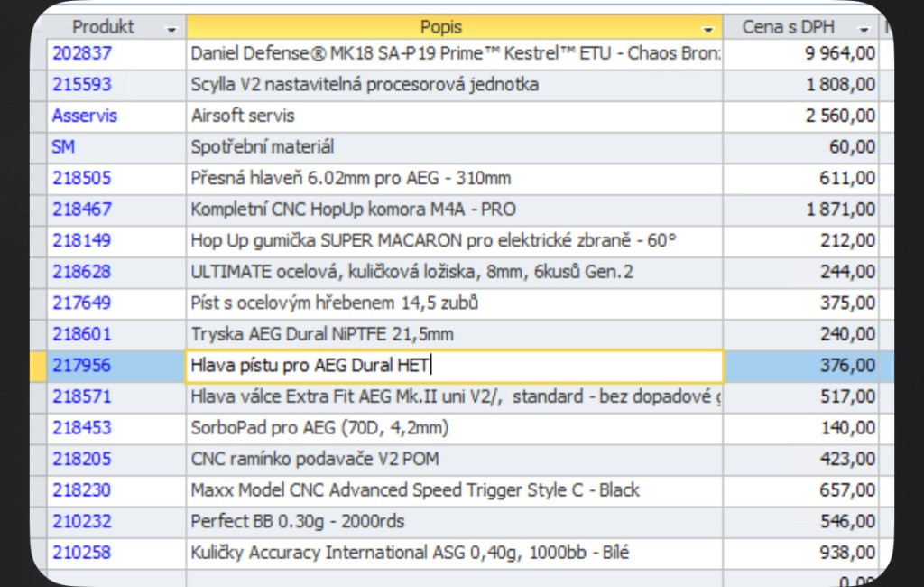Screen dimensions: 924x587
Task: Open the Popis column filter dropdown
Action: click(x=708, y=29)
